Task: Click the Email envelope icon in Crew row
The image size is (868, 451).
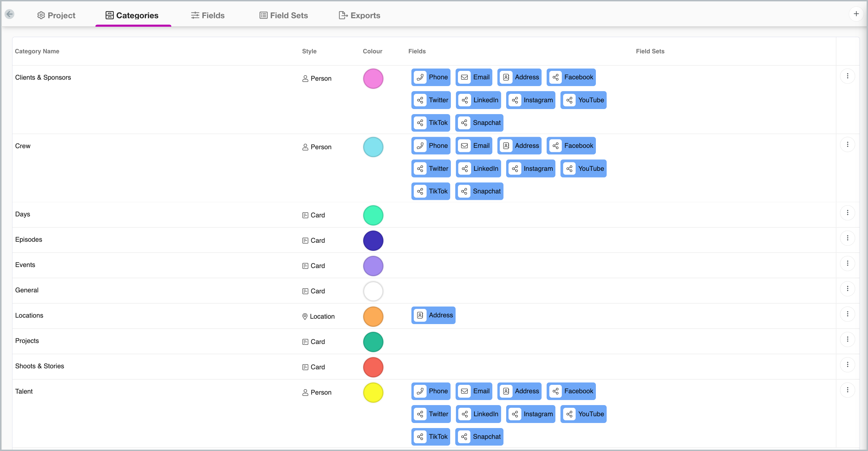Action: tap(464, 146)
